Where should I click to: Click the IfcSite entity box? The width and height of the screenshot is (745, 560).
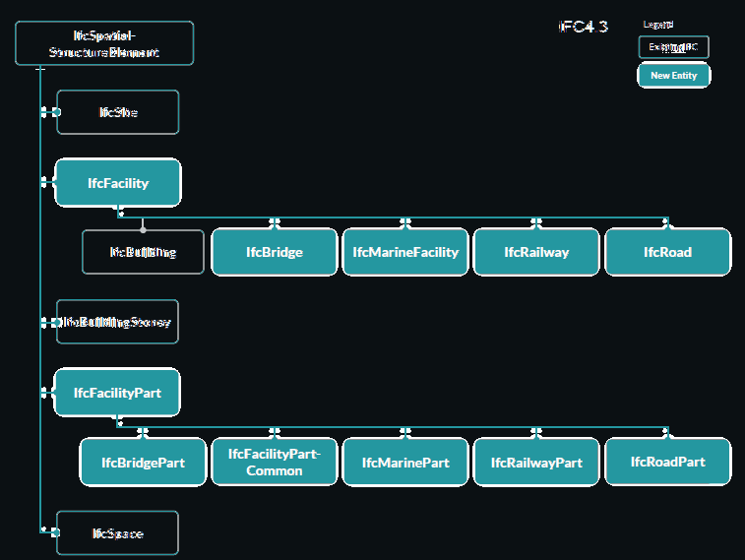point(118,112)
